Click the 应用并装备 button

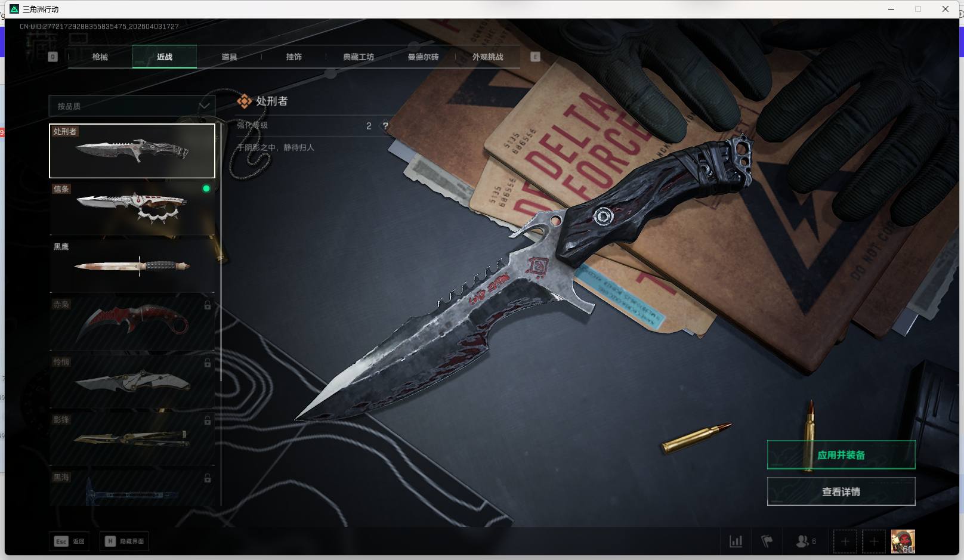click(841, 455)
